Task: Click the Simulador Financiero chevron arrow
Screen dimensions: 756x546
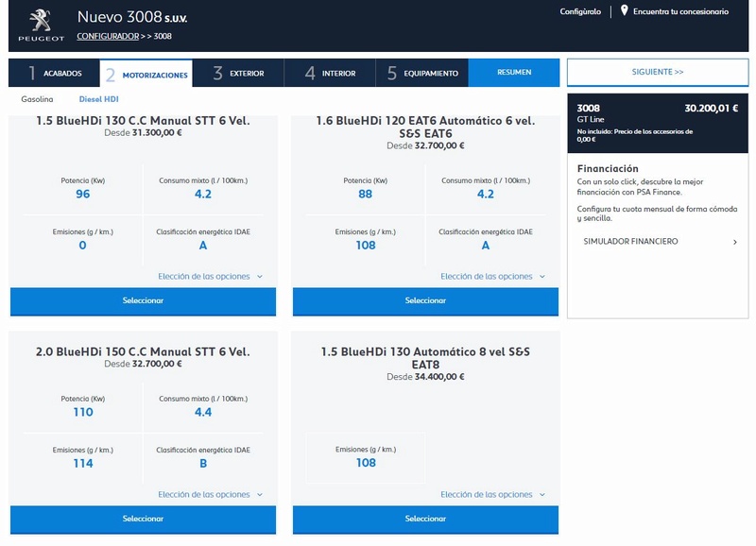Action: [x=735, y=242]
